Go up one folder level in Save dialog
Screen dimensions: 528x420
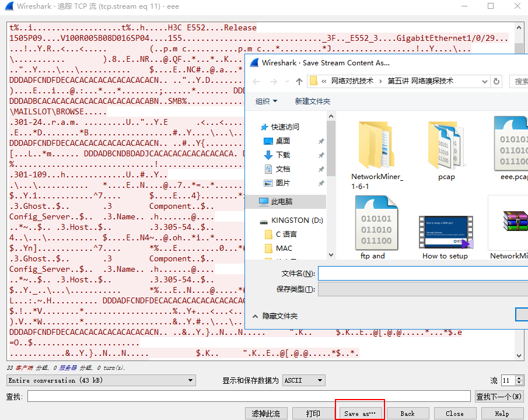tap(299, 82)
